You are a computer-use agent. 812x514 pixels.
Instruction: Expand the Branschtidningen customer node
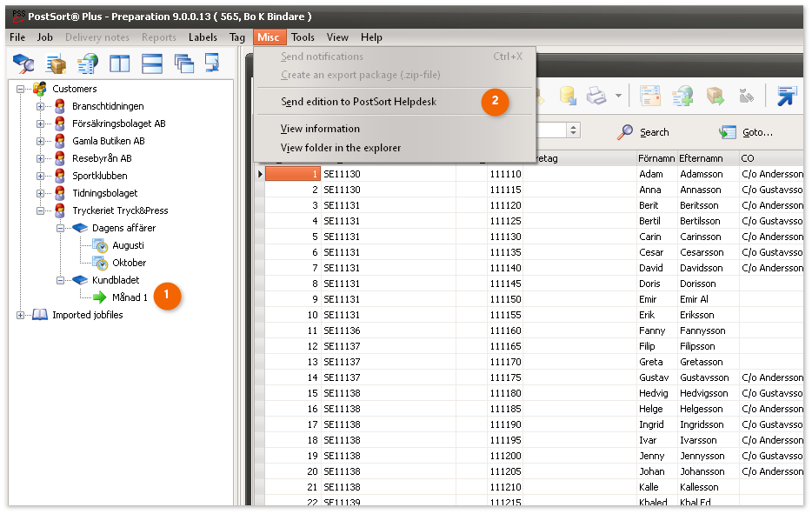[x=40, y=106]
